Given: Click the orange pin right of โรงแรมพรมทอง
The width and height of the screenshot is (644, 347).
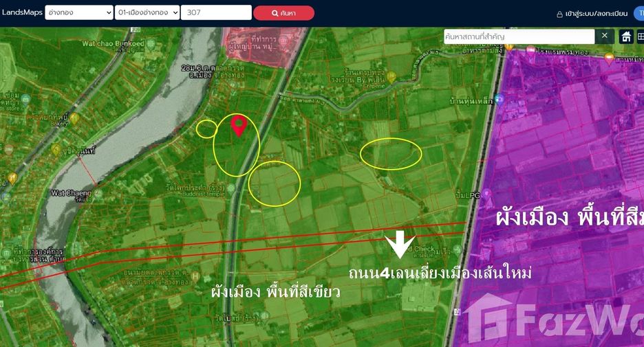Looking at the screenshot, I should coord(609,58).
